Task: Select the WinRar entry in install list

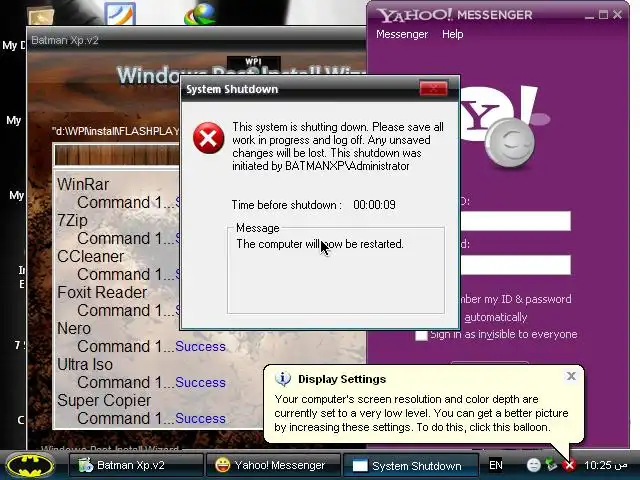Action: point(83,184)
